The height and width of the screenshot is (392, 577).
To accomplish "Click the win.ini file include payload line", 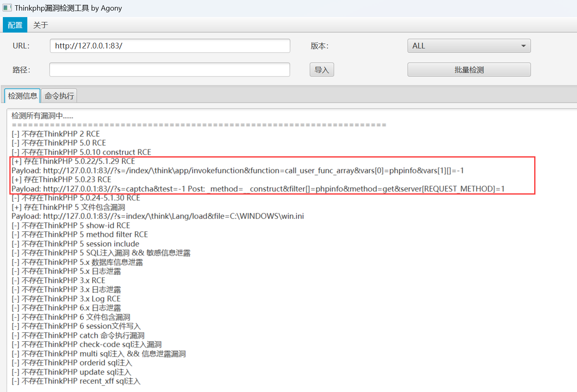I will (158, 216).
